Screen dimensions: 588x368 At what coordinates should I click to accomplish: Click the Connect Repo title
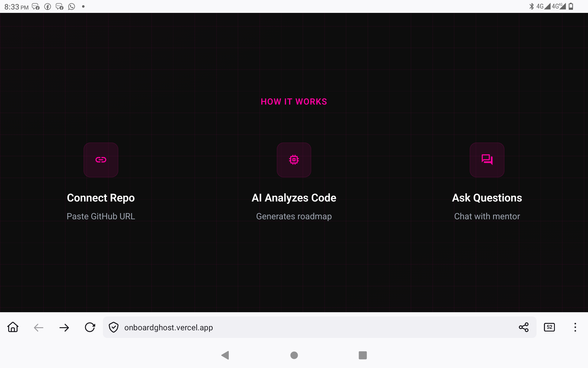[x=101, y=198]
